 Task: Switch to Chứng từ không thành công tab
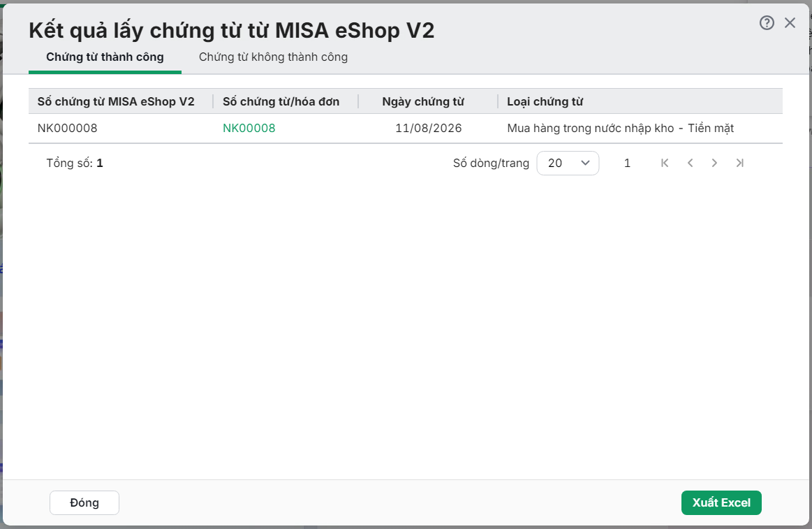273,57
